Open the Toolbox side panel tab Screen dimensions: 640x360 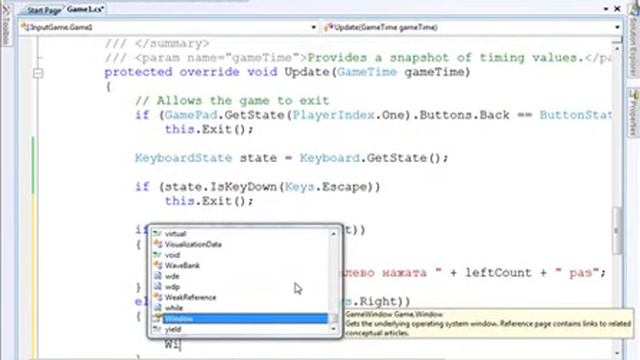(6, 25)
